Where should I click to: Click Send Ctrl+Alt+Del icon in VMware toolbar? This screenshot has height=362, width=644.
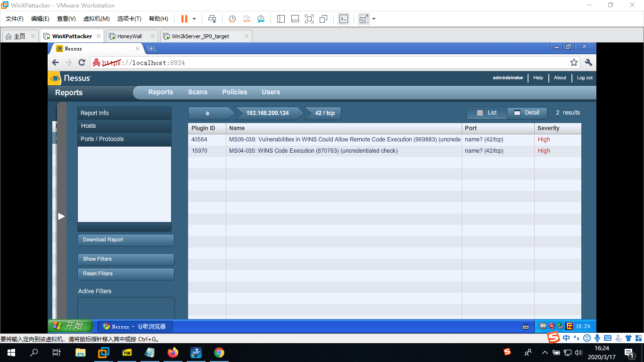212,19
